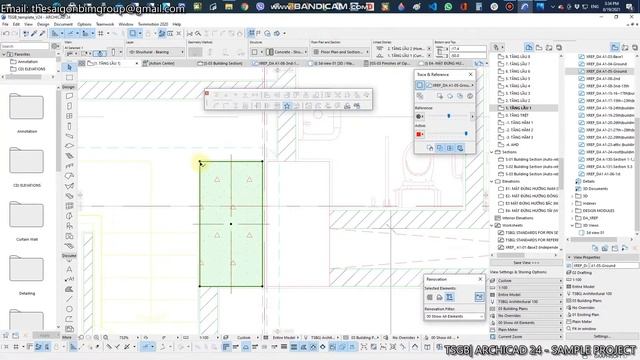This screenshot has width=640, height=360.
Task: Toggle the Trace icon in the toolbar
Action: (x=133, y=33)
